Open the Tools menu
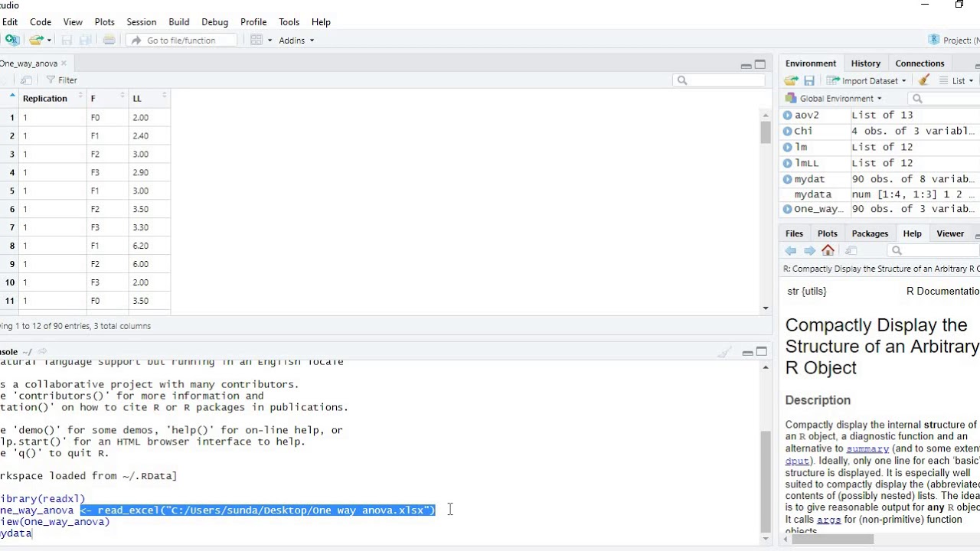Screen dimensions: 980x551 click(x=289, y=22)
